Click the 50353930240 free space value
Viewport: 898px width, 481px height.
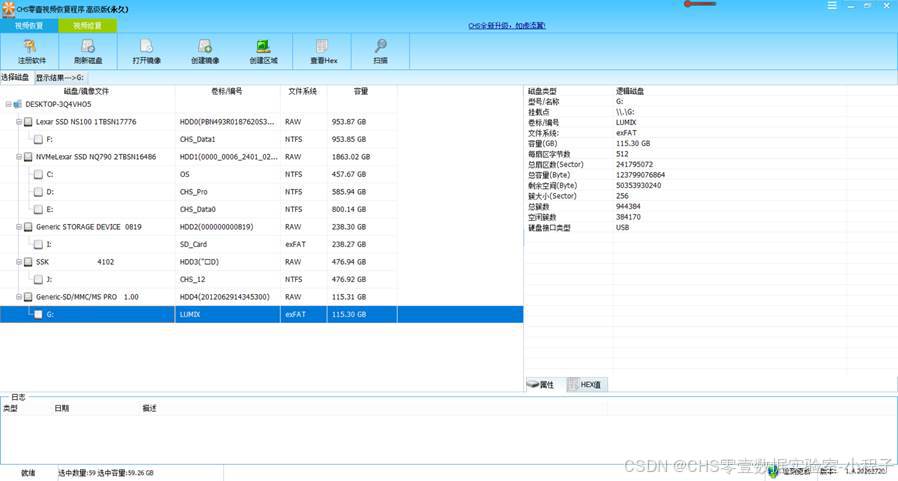[639, 186]
